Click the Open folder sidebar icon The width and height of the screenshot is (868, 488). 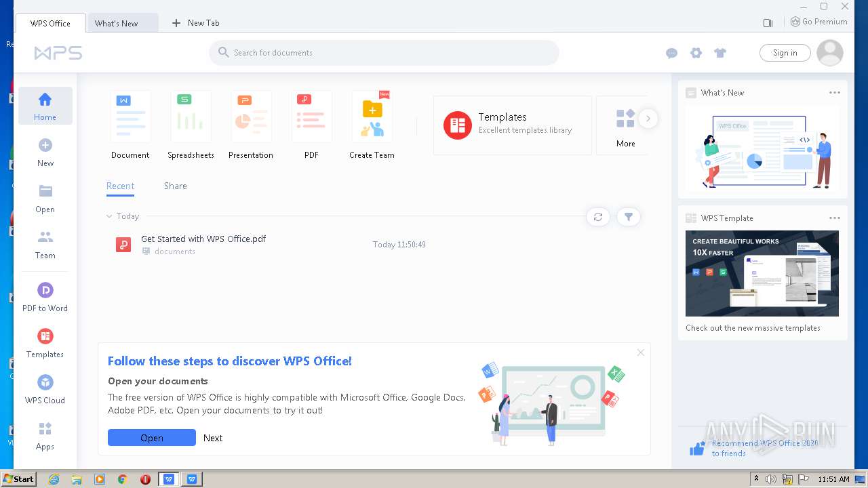tap(45, 191)
